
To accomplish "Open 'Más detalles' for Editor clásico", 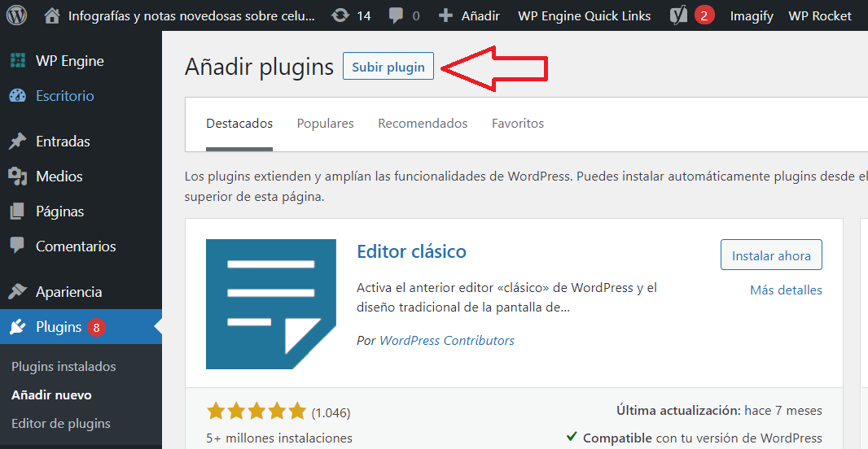I will pos(786,290).
